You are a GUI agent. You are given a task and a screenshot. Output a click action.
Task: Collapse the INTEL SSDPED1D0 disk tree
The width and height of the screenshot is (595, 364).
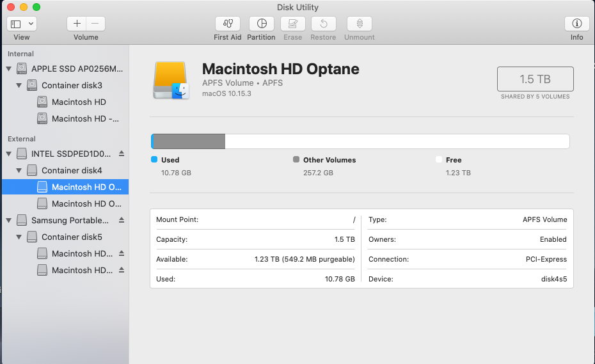9,154
